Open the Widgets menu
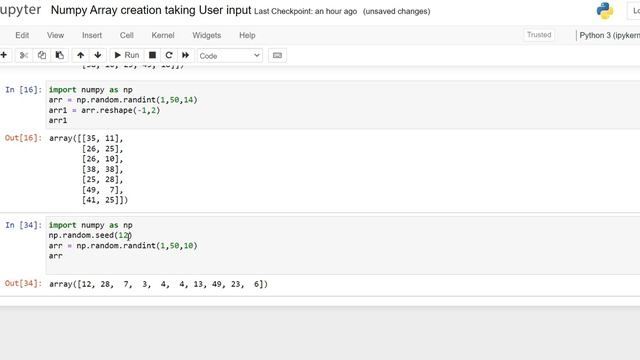The image size is (640, 360). pos(207,36)
